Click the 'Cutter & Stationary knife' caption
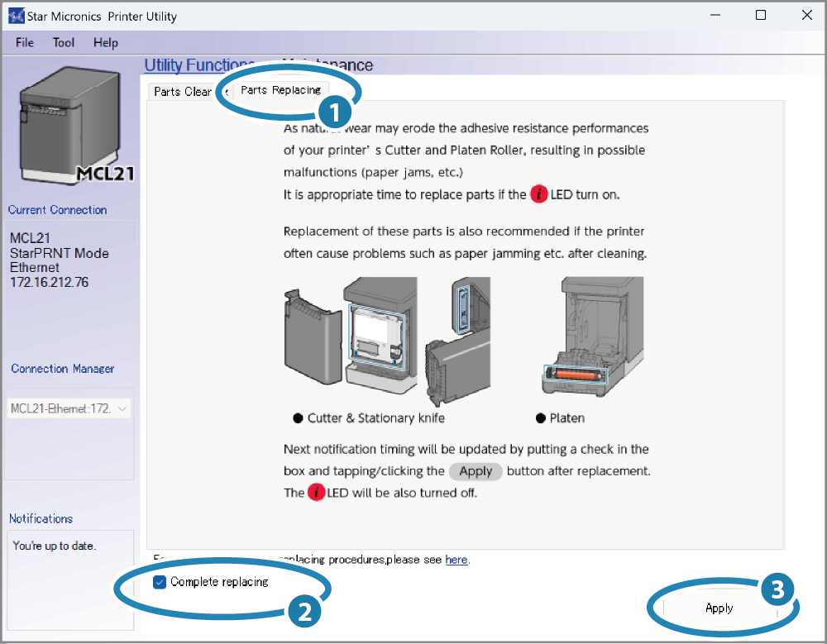This screenshot has width=827, height=644. pyautogui.click(x=375, y=418)
